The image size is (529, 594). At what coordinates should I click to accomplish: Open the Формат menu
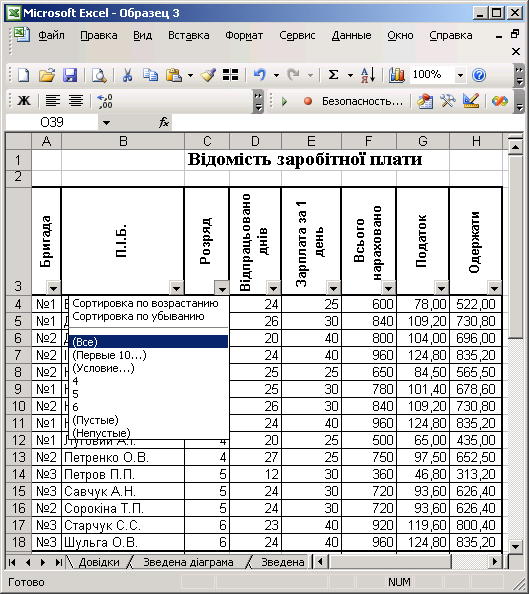point(244,35)
